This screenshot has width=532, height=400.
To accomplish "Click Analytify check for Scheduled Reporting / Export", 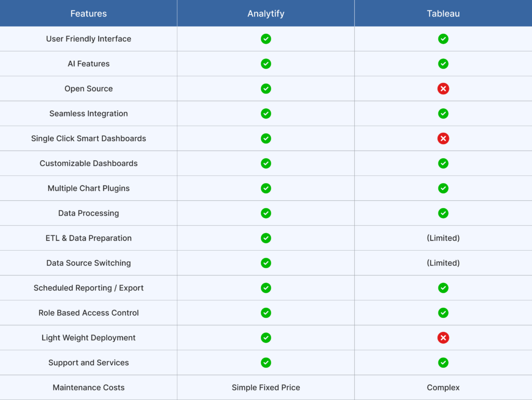I will click(x=266, y=288).
